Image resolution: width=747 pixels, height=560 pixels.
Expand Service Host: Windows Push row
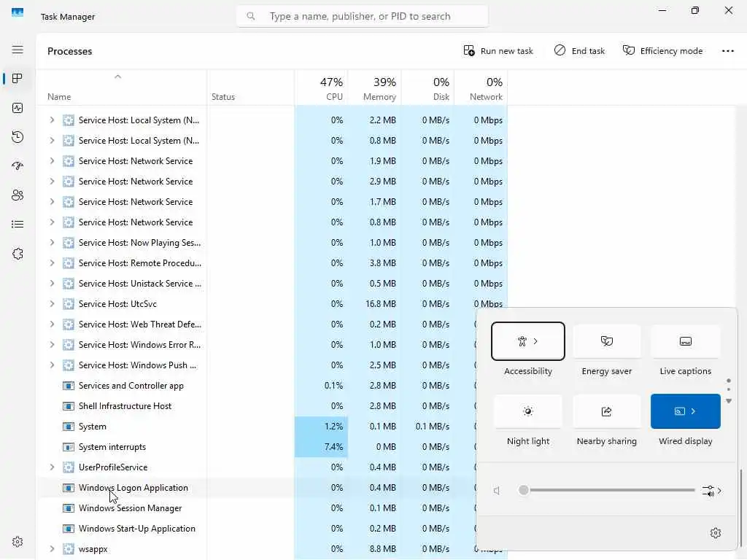[x=52, y=365]
